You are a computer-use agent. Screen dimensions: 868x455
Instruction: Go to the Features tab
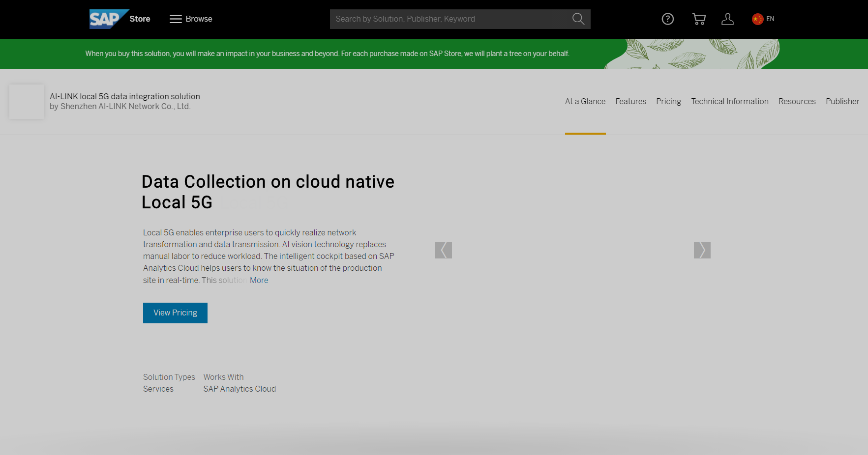pyautogui.click(x=630, y=102)
